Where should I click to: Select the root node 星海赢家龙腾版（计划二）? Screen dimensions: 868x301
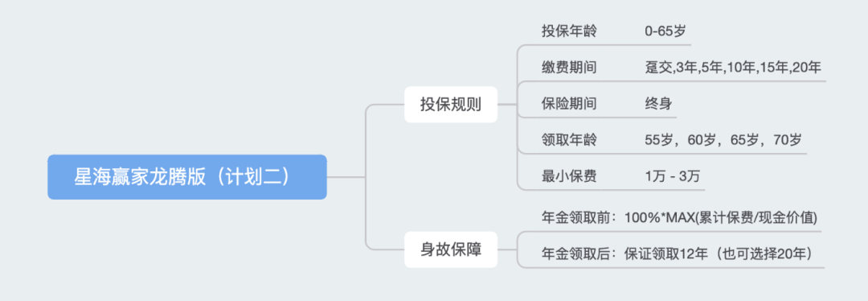click(187, 177)
